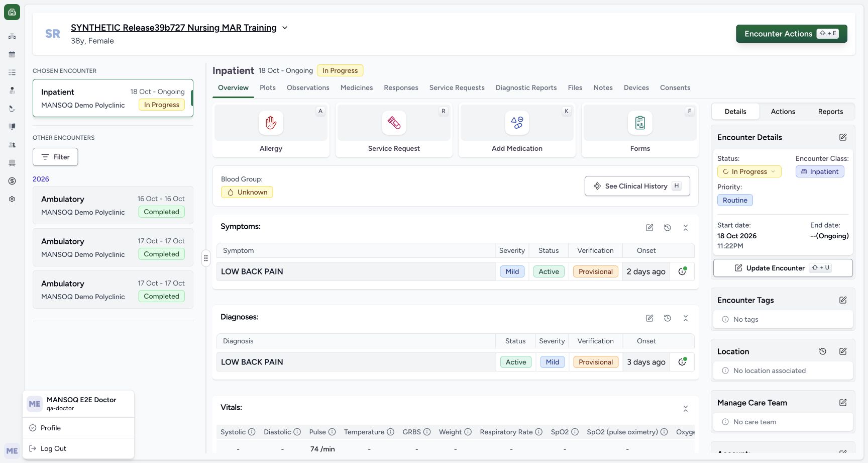Open the Diagnostic Reports tab
The height and width of the screenshot is (463, 868).
click(x=526, y=87)
